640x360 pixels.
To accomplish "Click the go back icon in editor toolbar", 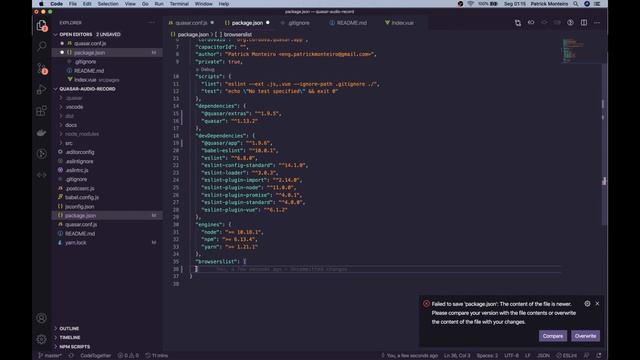I will [531, 23].
